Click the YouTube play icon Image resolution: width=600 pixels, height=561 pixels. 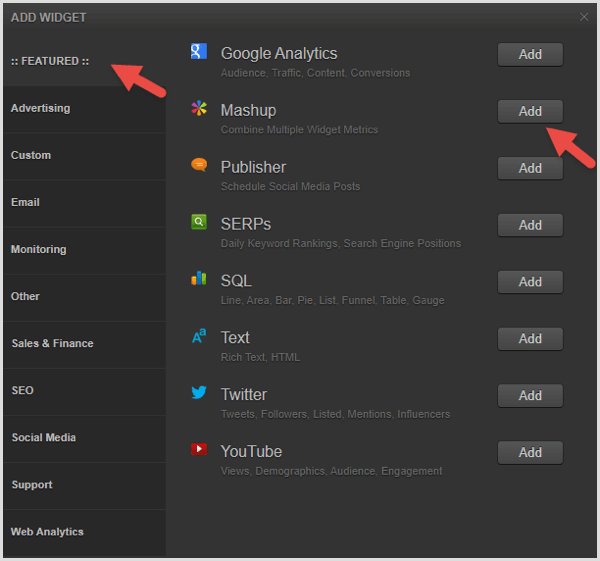click(x=199, y=449)
